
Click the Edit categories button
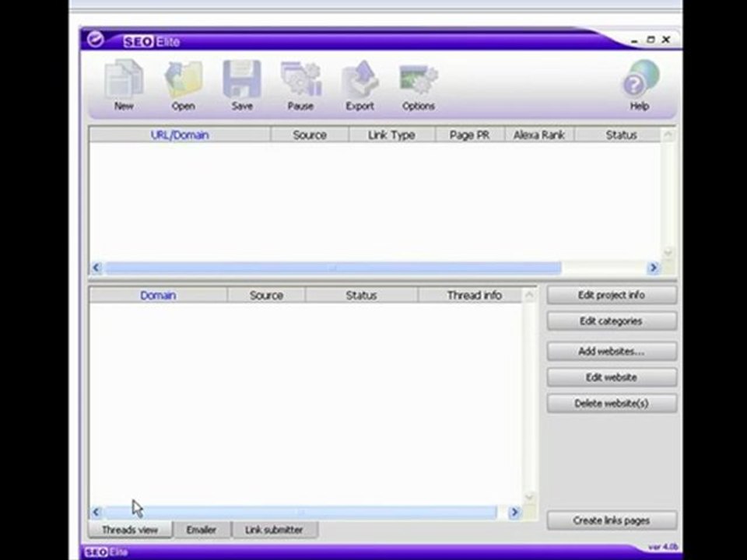coord(612,321)
